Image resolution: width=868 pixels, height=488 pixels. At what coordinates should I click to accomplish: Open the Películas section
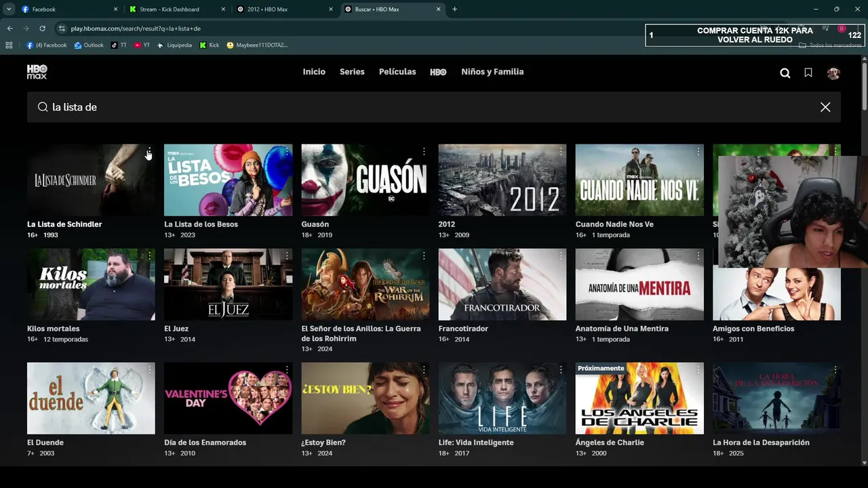click(x=397, y=72)
